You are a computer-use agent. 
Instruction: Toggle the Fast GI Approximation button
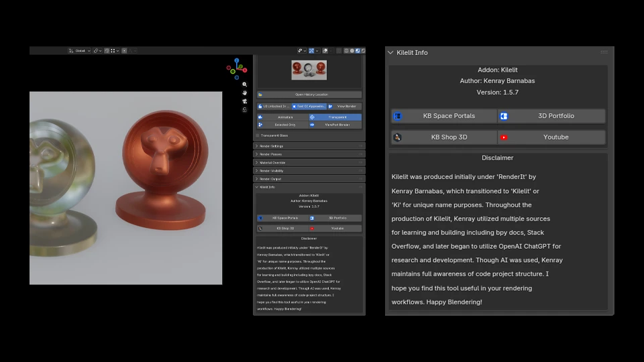(x=309, y=107)
